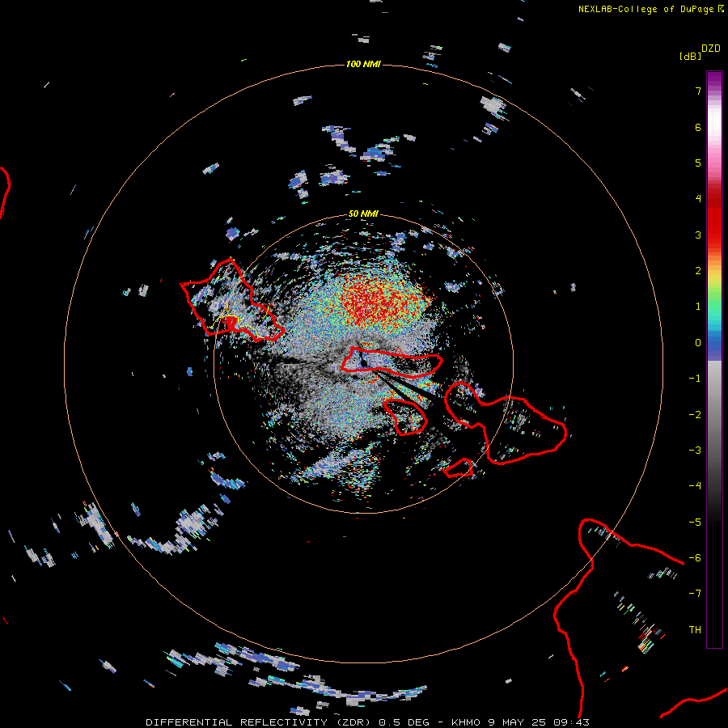Select the -4 dB scale tick label
This screenshot has height=728, width=728.
coord(695,486)
